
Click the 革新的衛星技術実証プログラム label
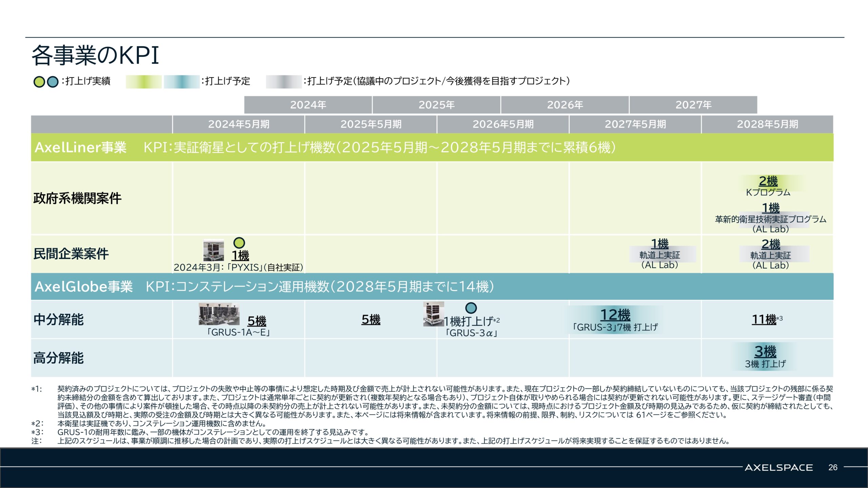coord(771,219)
